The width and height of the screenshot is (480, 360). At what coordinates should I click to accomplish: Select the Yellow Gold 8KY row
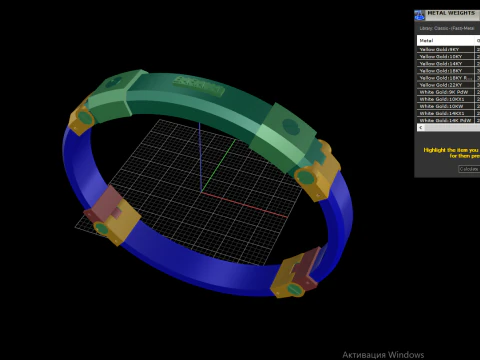(448, 49)
